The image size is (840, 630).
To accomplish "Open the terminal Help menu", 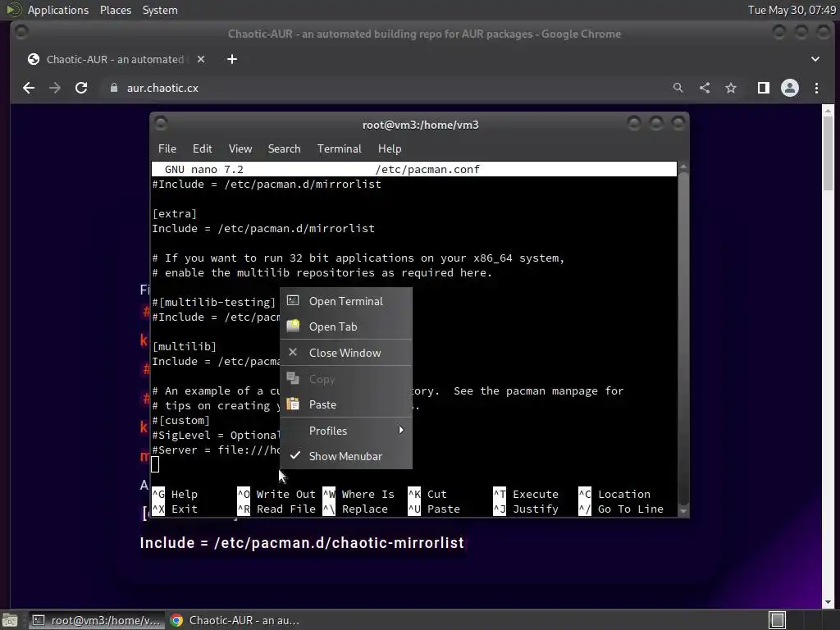I will coord(390,148).
